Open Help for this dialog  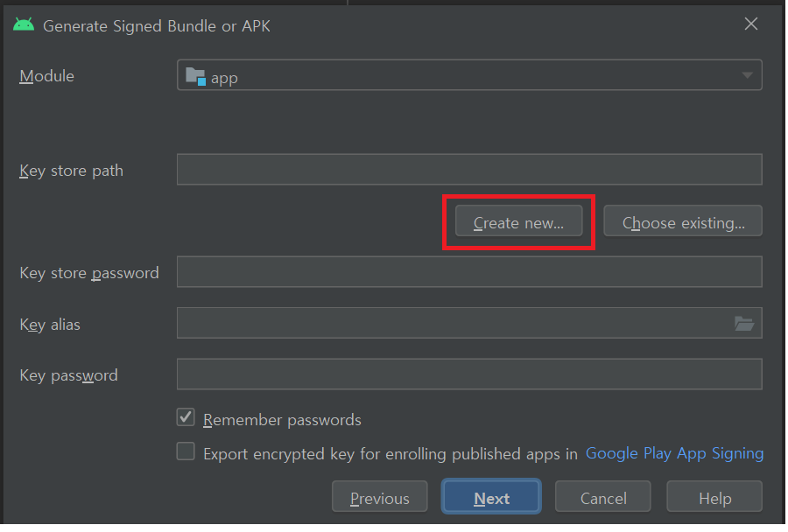714,498
